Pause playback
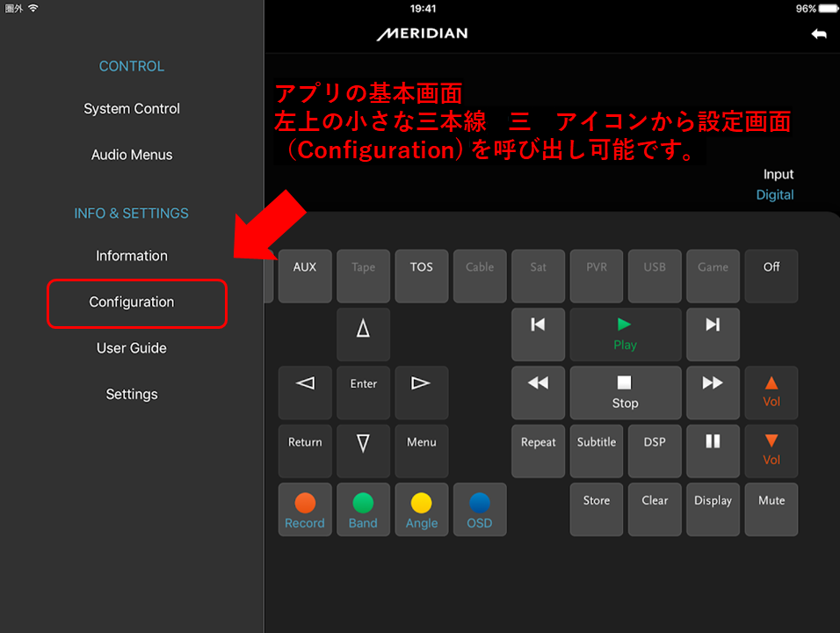Screen dimensions: 840x633 coord(713,451)
